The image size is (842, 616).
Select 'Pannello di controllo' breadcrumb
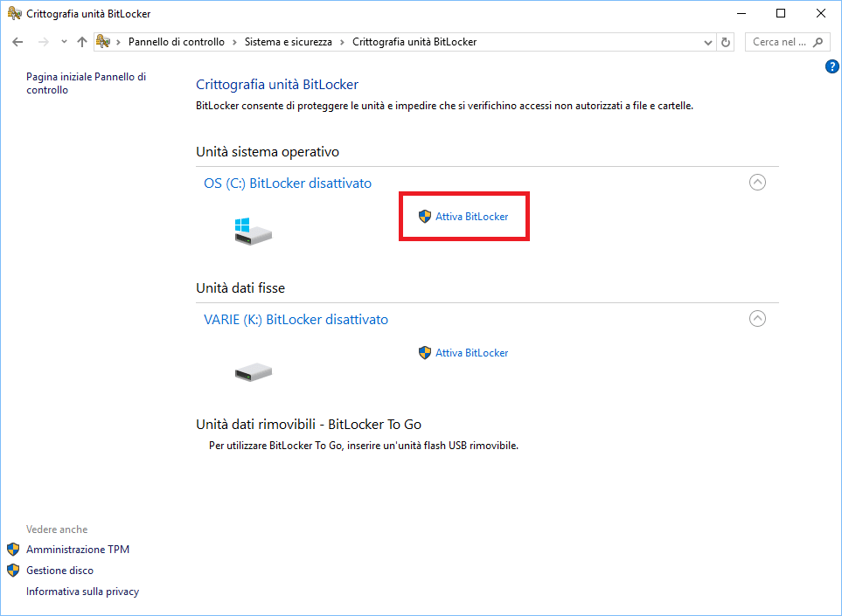(176, 42)
